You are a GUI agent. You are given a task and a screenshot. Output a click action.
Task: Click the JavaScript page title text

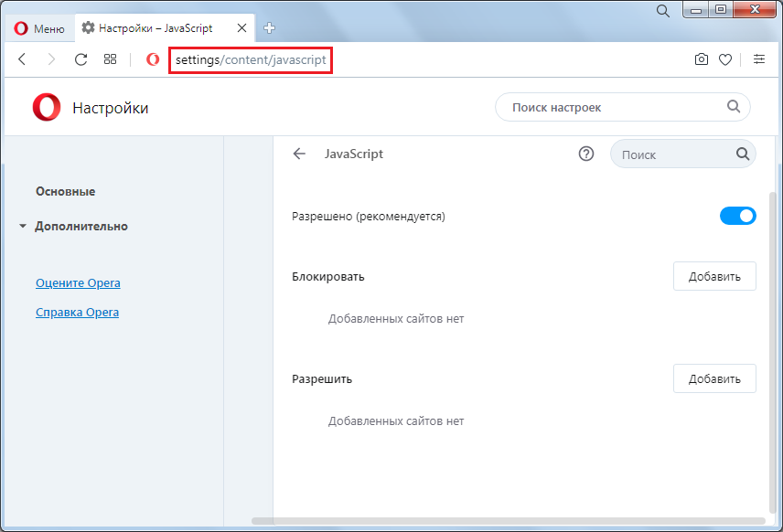(354, 154)
